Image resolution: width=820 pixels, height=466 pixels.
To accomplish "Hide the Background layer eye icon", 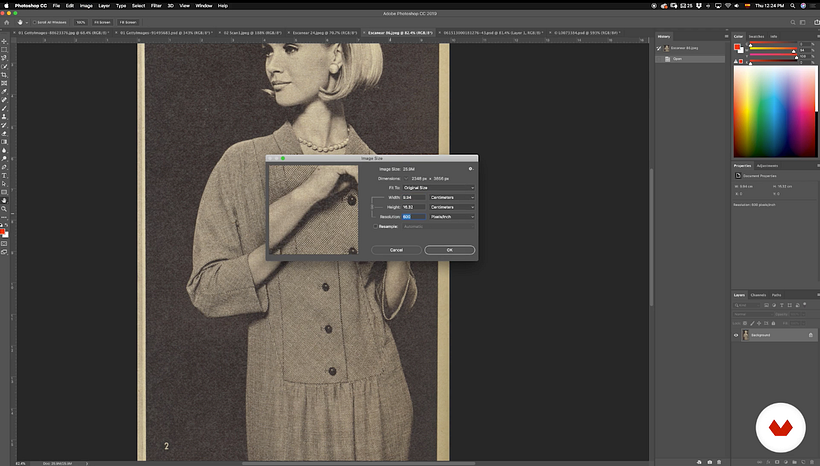I will tap(736, 335).
